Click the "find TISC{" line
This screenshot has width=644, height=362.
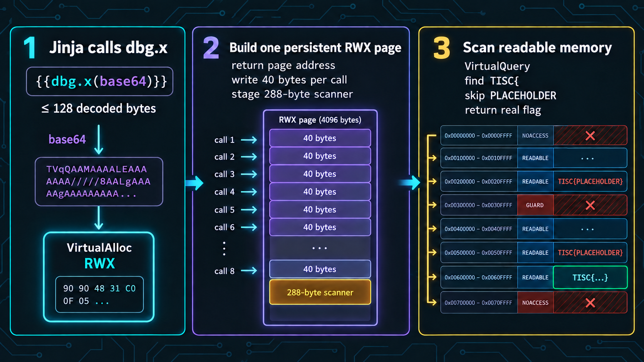click(491, 81)
